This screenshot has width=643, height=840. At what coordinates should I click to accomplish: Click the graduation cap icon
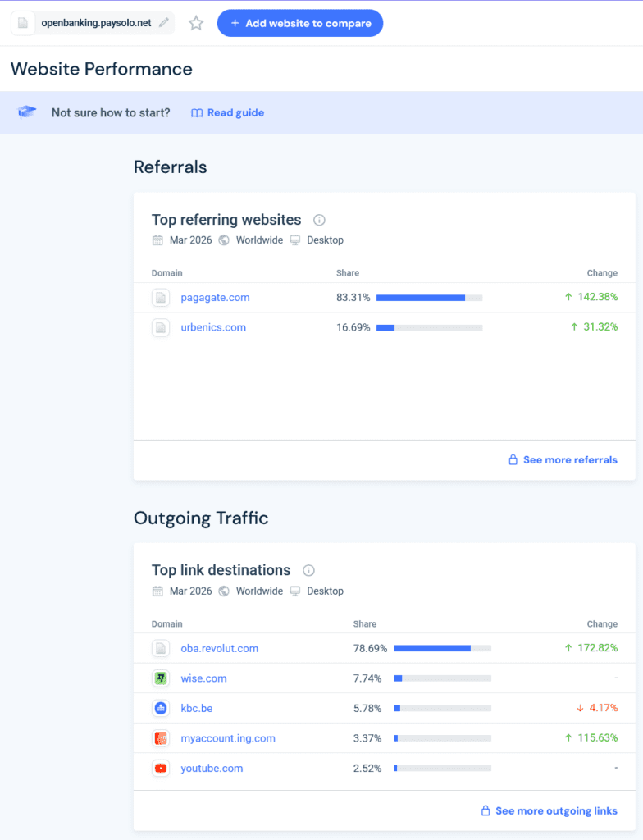click(x=27, y=112)
